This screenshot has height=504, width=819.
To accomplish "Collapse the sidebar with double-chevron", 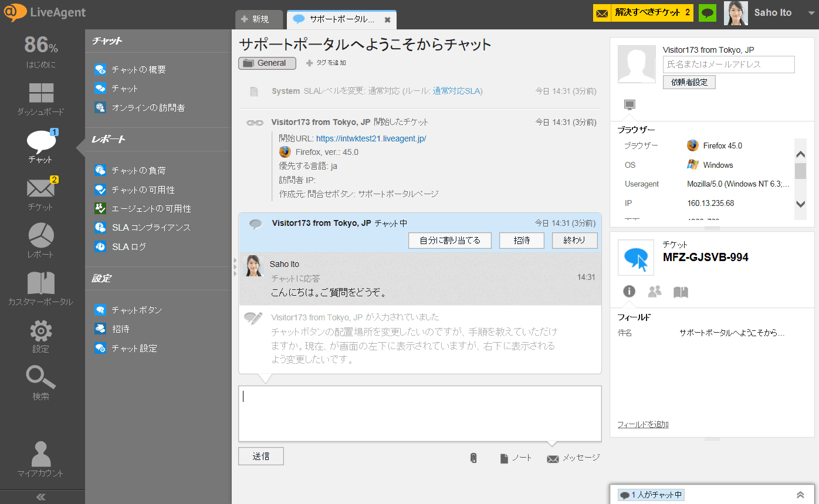I will pos(41,497).
